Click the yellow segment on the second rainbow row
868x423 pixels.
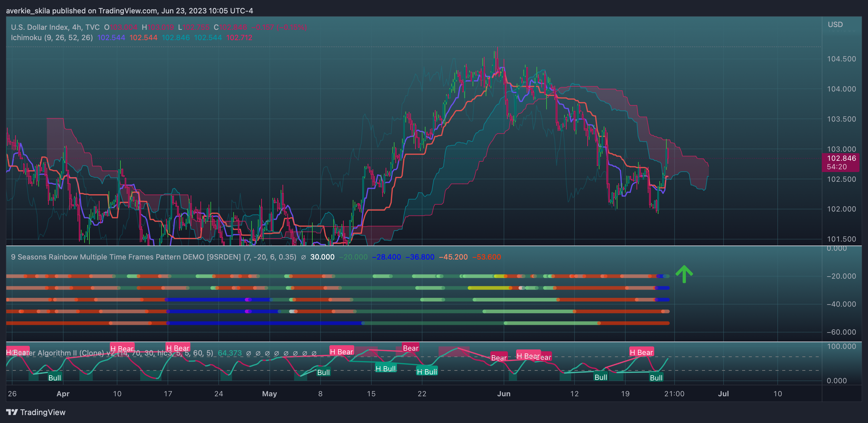(489, 288)
